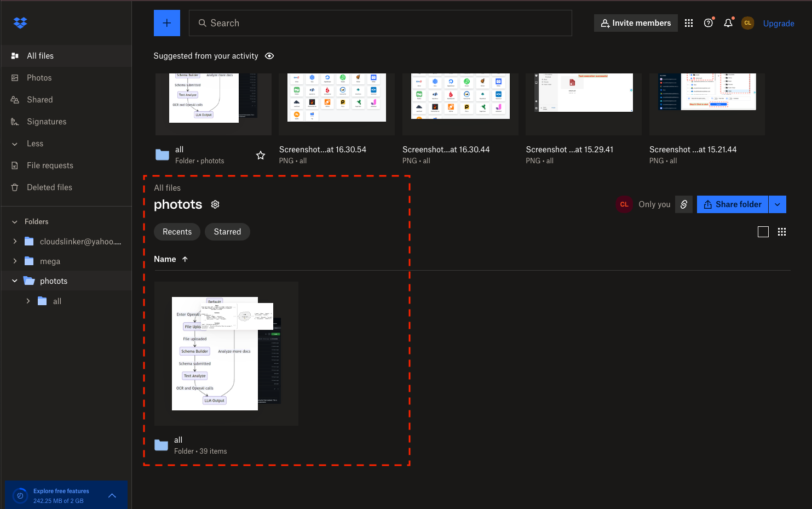Open Deleted files in sidebar

66,187
